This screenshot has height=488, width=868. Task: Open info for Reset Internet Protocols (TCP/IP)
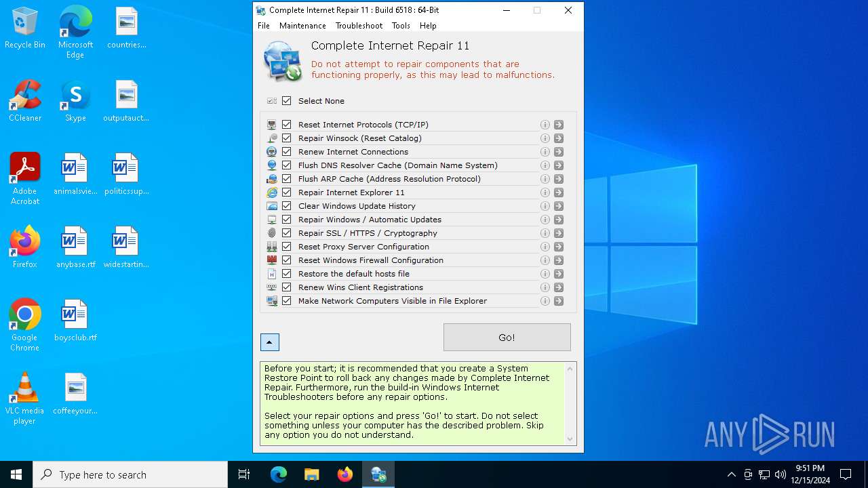[545, 125]
